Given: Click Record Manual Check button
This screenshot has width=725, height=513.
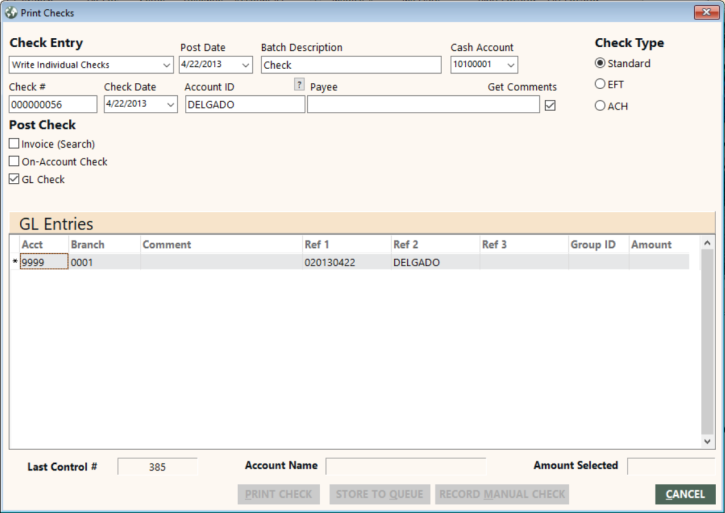Looking at the screenshot, I should click(502, 494).
